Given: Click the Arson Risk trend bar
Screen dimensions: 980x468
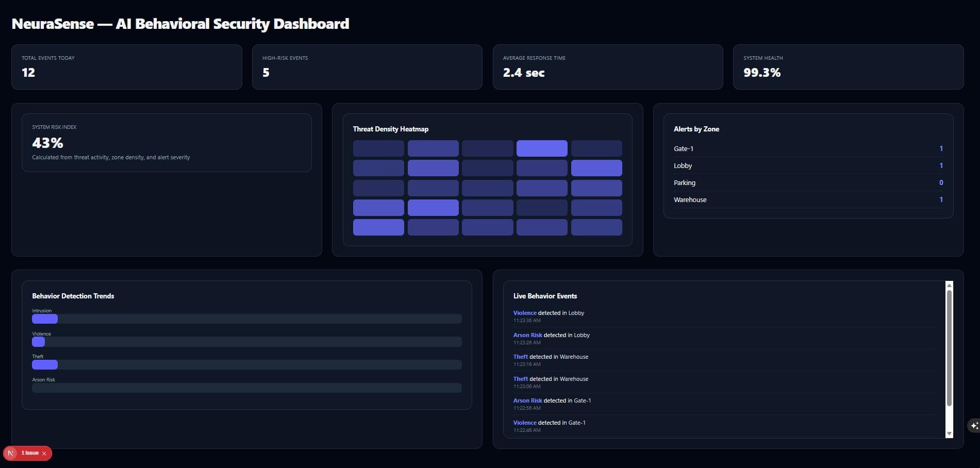Looking at the screenshot, I should (x=247, y=388).
